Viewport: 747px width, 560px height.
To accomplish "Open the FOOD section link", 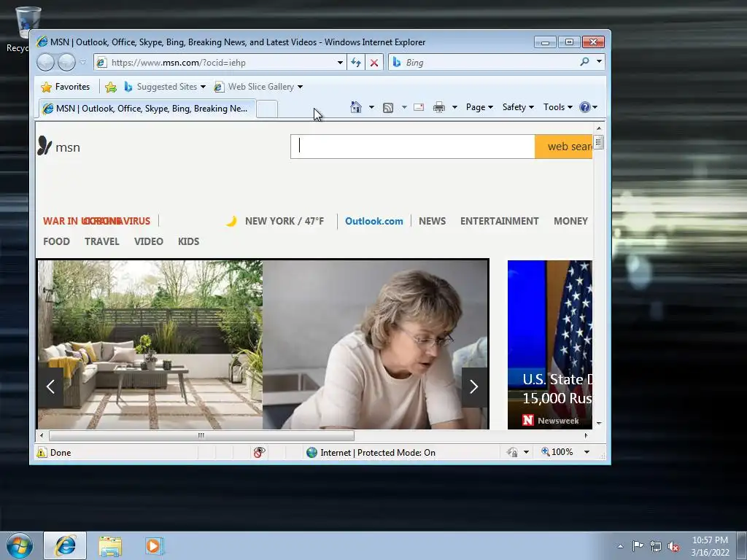I will coord(56,241).
